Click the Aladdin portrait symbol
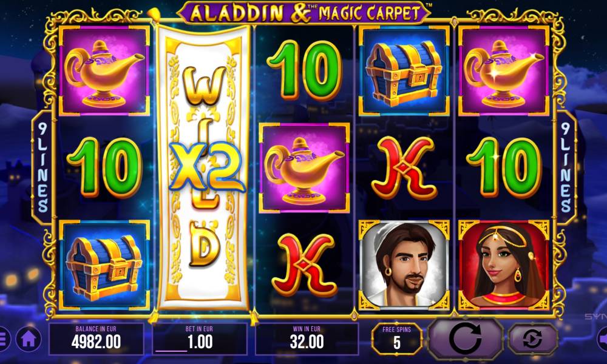 [404, 265]
